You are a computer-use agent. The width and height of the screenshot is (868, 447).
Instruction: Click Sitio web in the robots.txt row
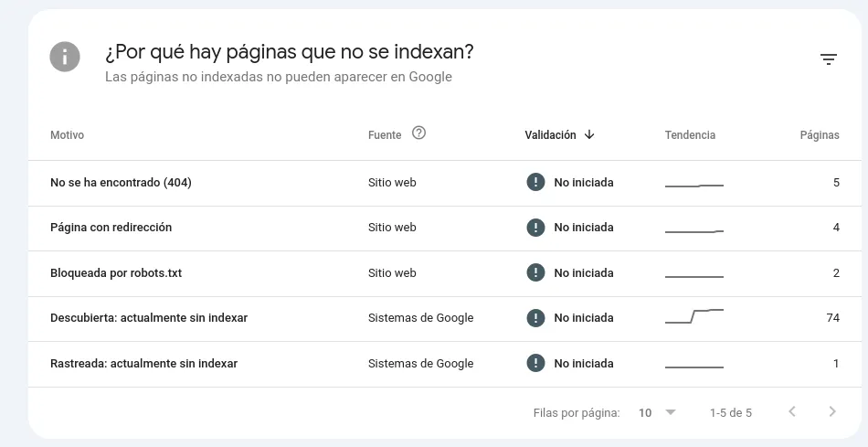tap(392, 272)
